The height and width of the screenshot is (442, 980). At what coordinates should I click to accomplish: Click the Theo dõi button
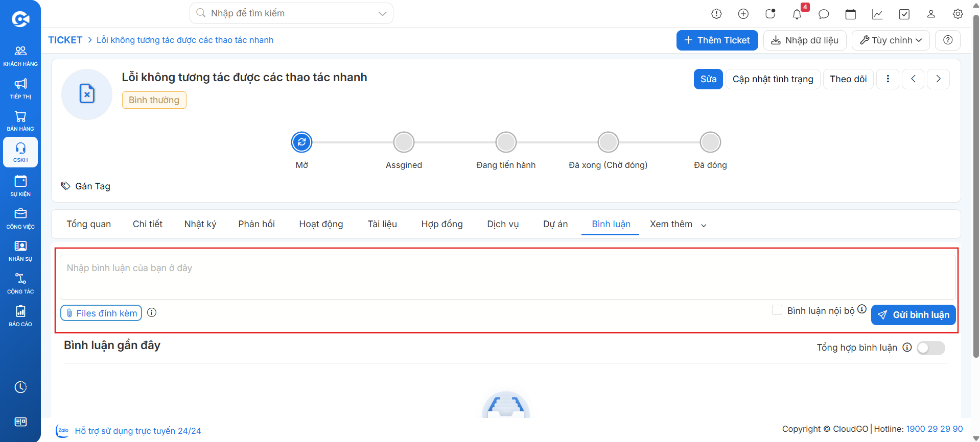click(x=848, y=79)
